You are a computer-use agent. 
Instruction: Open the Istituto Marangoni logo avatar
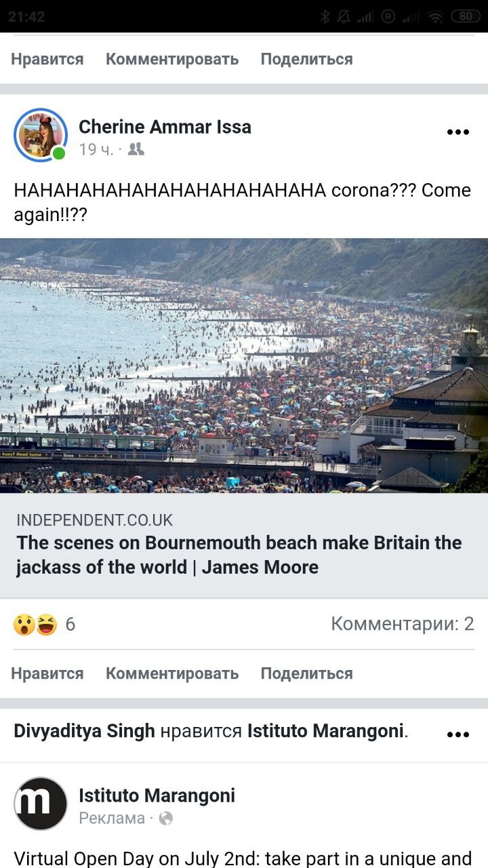[41, 804]
